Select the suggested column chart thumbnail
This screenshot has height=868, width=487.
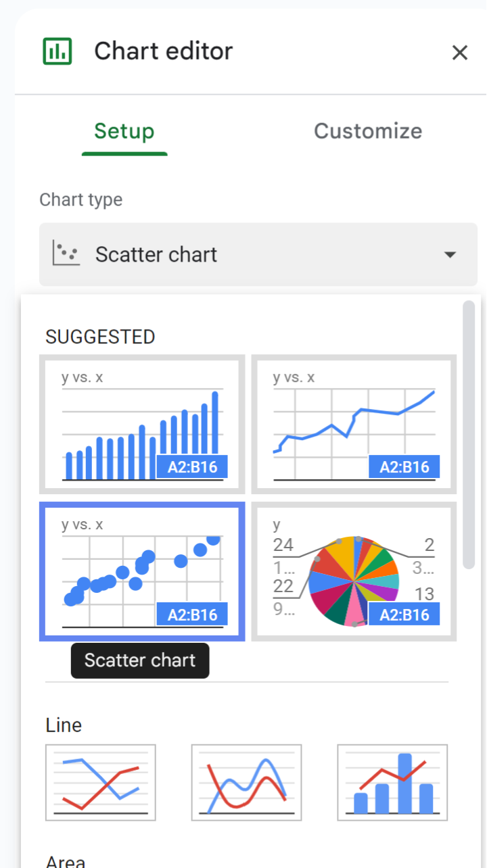point(143,425)
